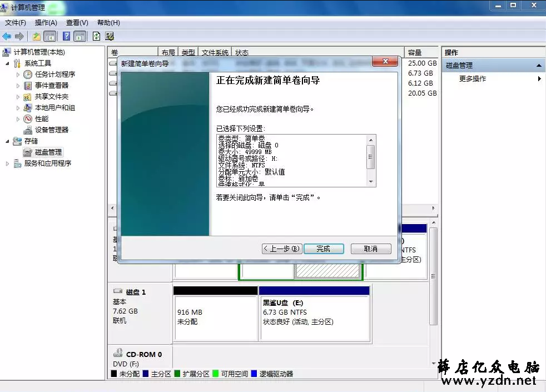Click the Forward arrow toolbar icon

(19, 36)
